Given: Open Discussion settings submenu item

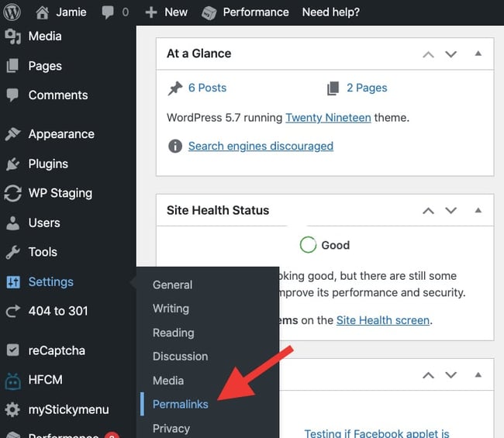Looking at the screenshot, I should [180, 357].
